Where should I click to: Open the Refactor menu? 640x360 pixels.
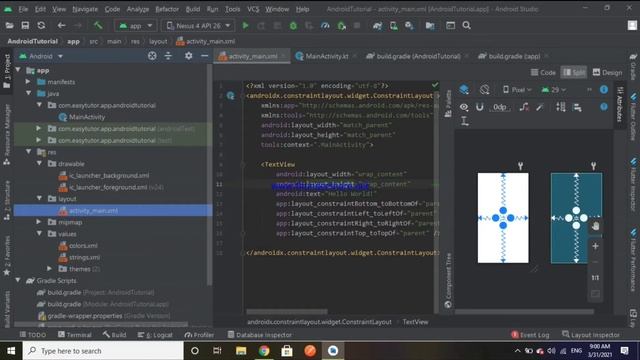pyautogui.click(x=167, y=9)
